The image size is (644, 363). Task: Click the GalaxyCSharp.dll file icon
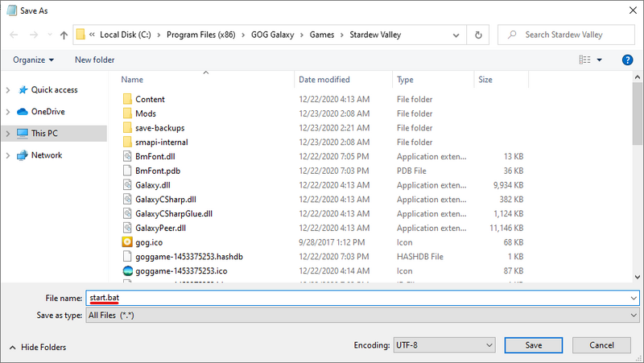click(x=127, y=199)
